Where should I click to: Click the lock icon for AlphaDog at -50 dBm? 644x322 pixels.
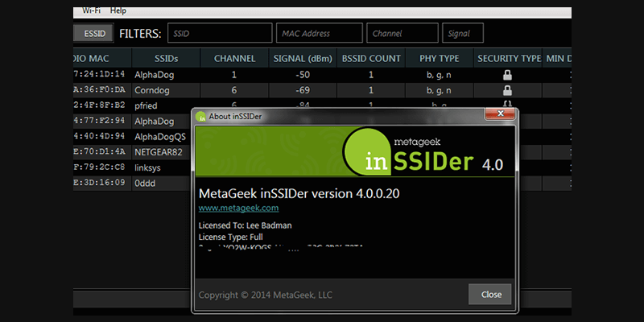tap(508, 74)
